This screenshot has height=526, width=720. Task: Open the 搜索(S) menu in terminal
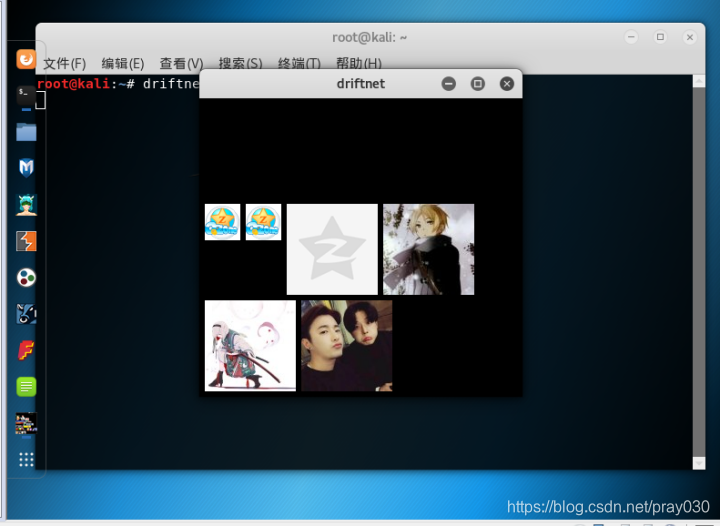(240, 63)
